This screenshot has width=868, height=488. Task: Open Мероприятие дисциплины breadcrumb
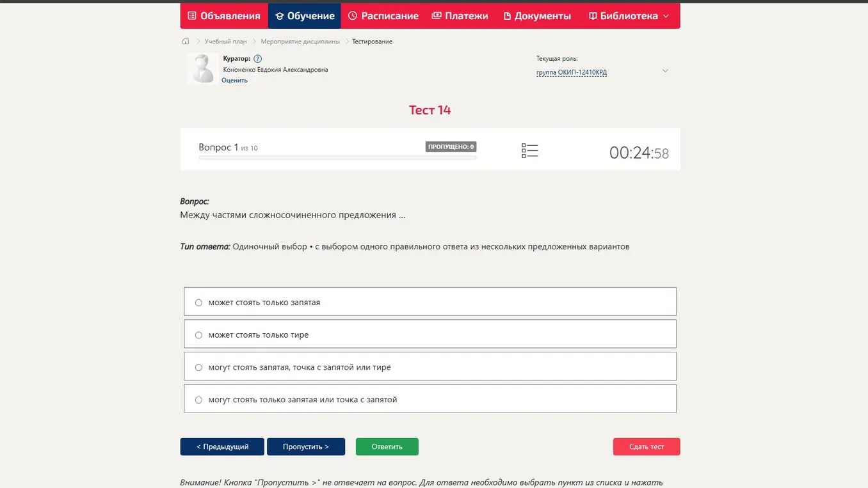coord(300,42)
